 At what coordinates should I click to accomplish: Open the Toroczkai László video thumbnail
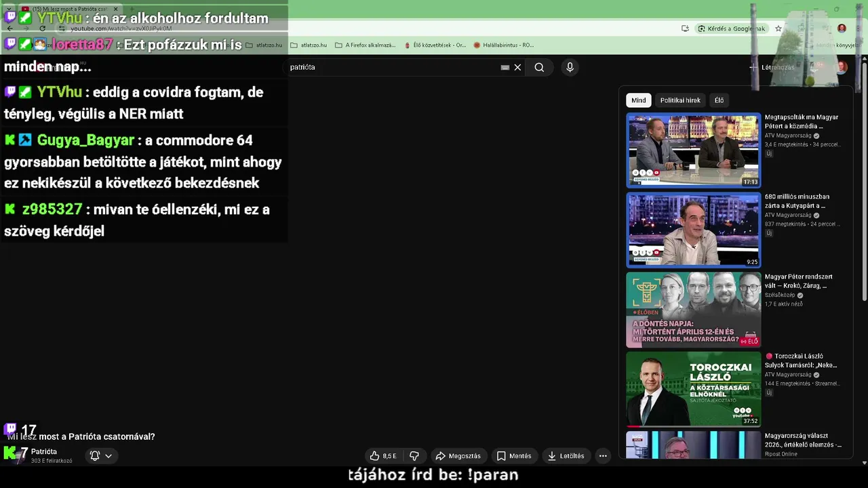click(693, 389)
